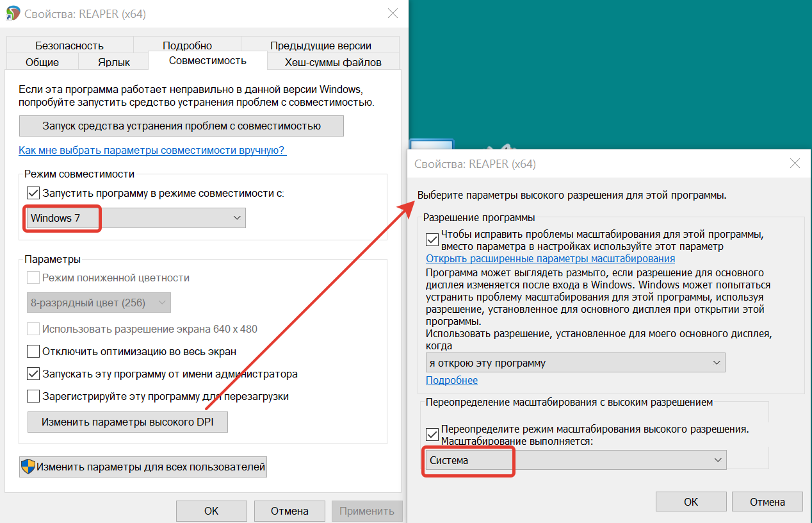The image size is (812, 523).
Task: Open the 'Хеш-суммы файлов' tab
Action: point(333,62)
